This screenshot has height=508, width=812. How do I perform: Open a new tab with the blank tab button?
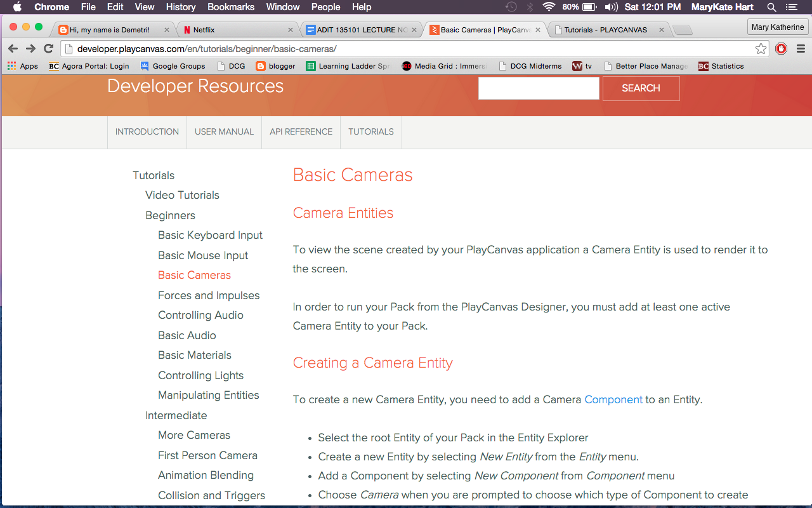[x=683, y=30]
